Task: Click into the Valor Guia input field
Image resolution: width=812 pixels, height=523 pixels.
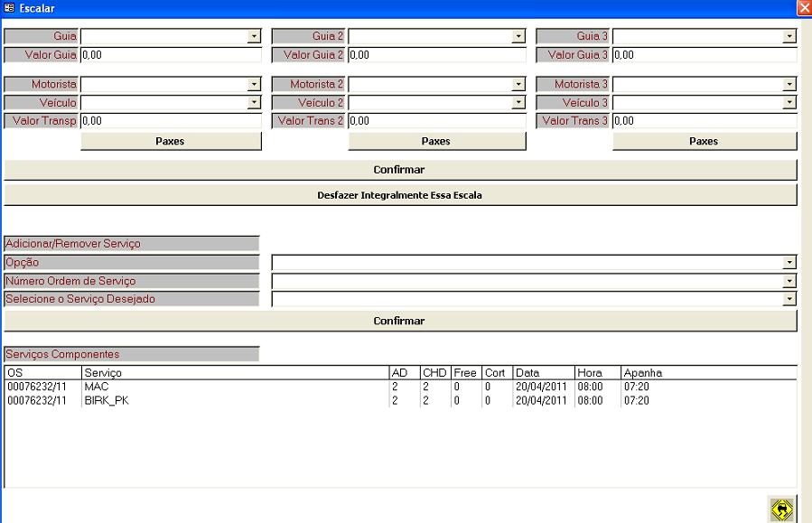Action: coord(170,54)
